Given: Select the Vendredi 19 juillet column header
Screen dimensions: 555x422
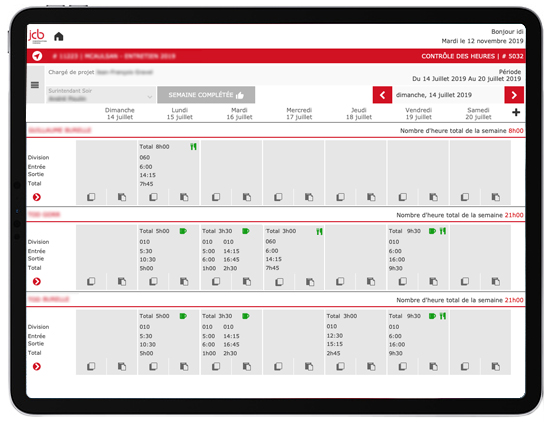Looking at the screenshot, I should (x=418, y=114).
